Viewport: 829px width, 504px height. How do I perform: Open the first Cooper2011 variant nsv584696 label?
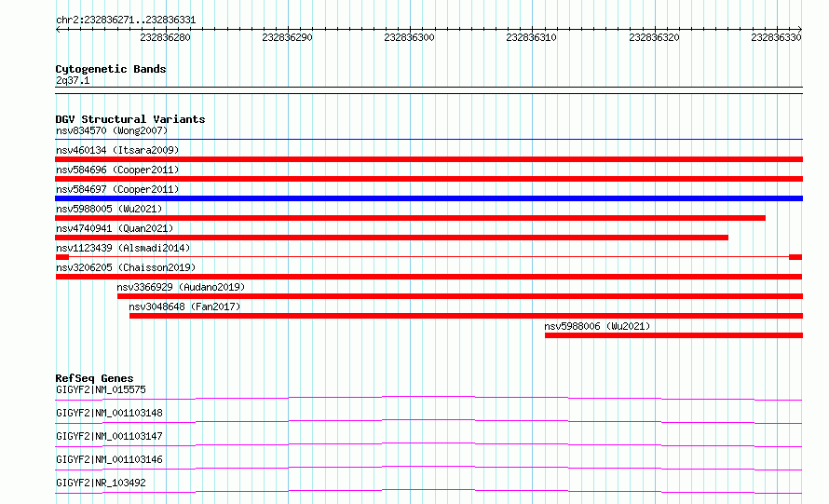point(117,170)
